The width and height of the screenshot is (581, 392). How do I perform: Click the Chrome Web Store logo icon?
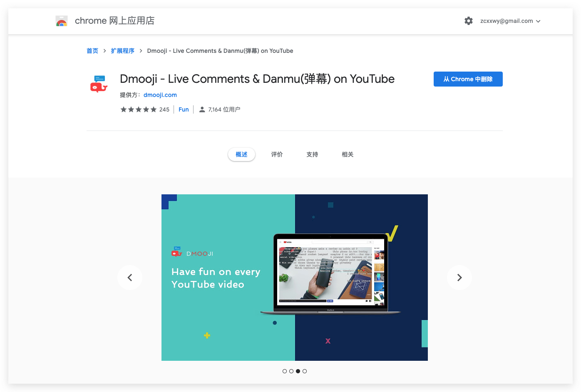point(62,21)
